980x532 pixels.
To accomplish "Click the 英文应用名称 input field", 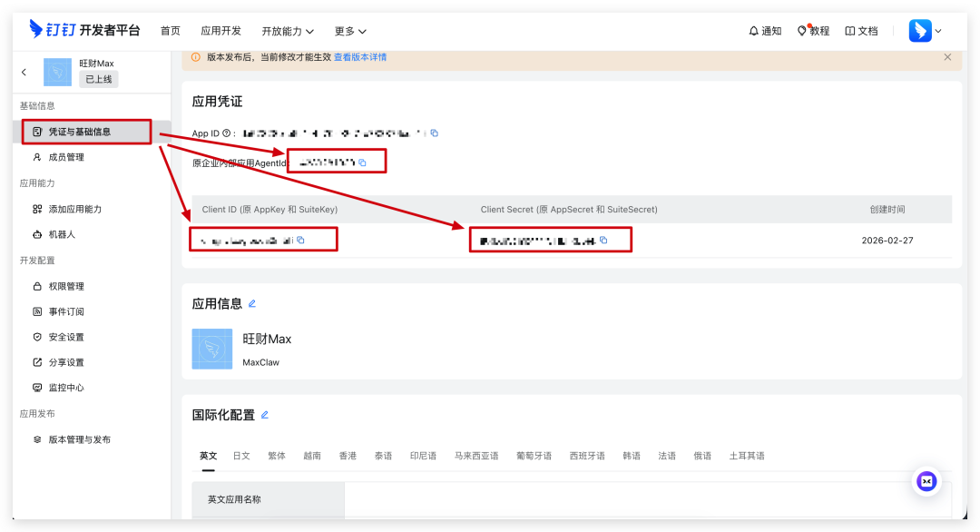I will (647, 499).
